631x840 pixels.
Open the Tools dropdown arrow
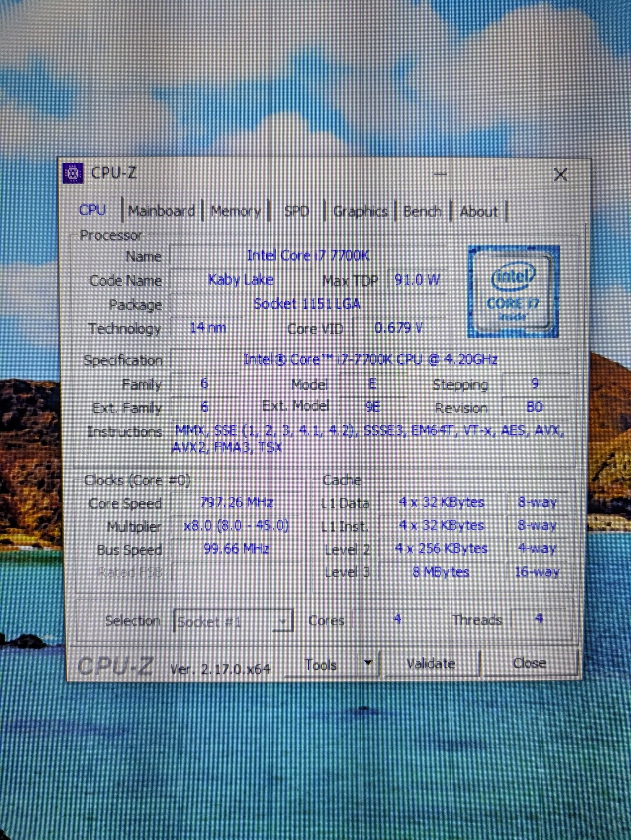pyautogui.click(x=368, y=663)
